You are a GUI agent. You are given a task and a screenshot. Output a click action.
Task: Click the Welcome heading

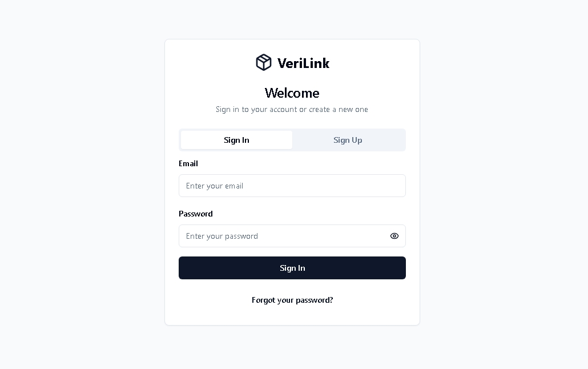tap(292, 93)
